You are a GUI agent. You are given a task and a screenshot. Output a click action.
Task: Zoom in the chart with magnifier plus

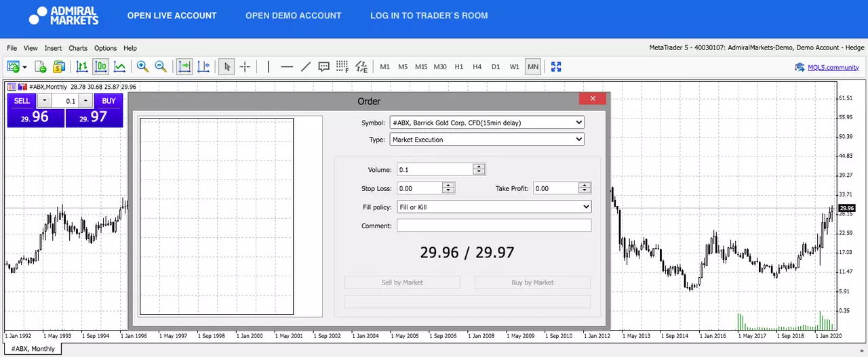pos(142,66)
